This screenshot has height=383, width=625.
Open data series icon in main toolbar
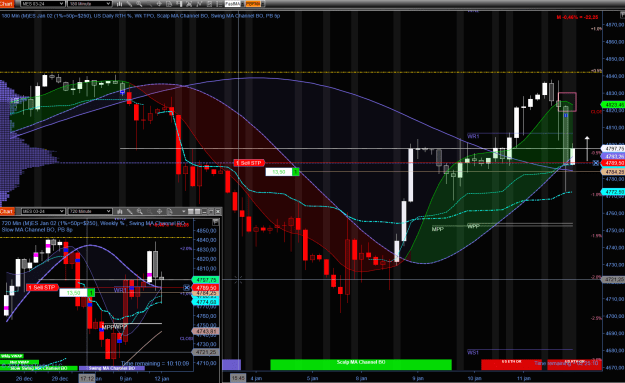(x=189, y=4)
